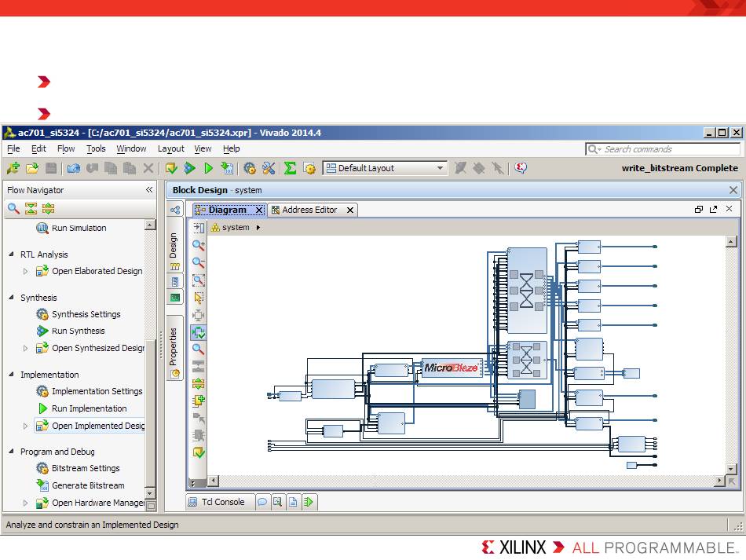
Task: Open the Messages speech bubble tab
Action: (262, 502)
